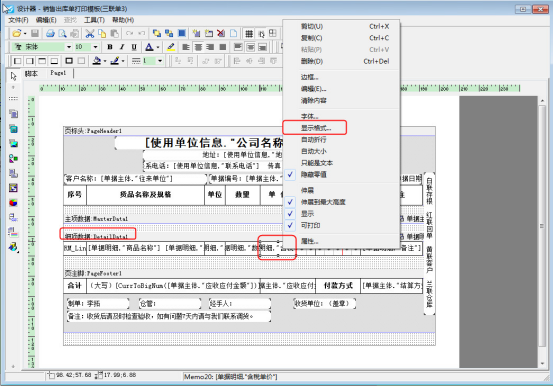Open the 宋体 font name dropdown
This screenshot has height=386, width=553.
point(69,47)
